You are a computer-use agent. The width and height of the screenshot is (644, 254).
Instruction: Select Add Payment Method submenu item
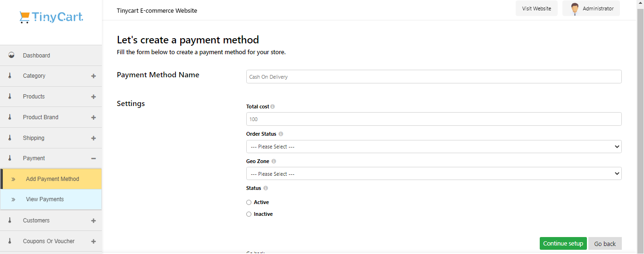tap(51, 179)
